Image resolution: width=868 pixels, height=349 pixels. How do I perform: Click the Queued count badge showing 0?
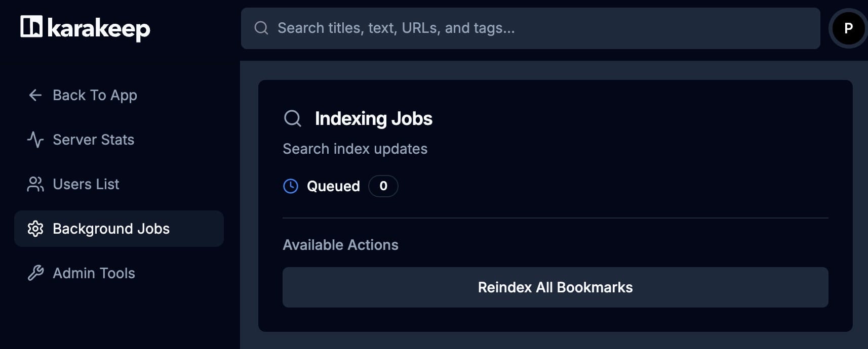[383, 186]
